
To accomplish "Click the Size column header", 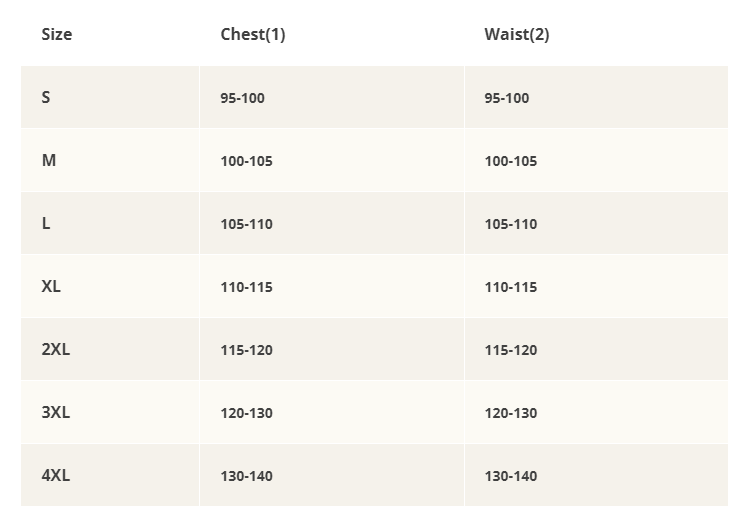I will tap(56, 34).
